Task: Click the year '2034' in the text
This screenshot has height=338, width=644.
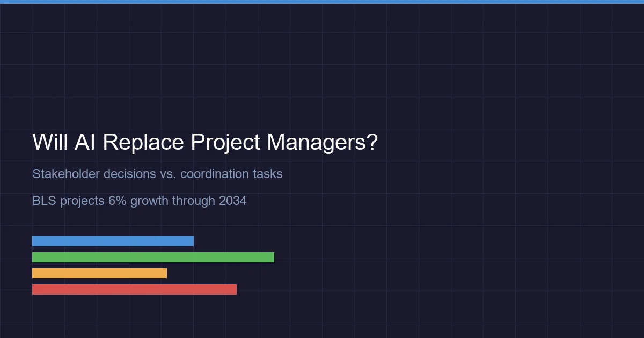Action: pyautogui.click(x=233, y=201)
